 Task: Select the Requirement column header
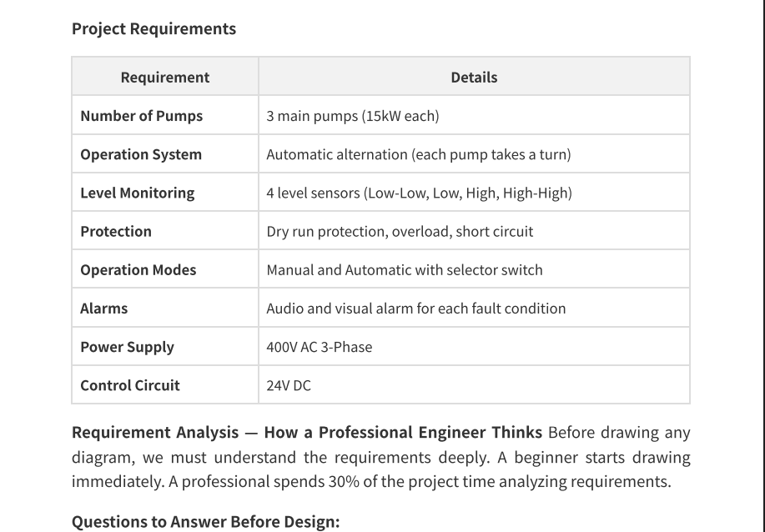pos(165,77)
